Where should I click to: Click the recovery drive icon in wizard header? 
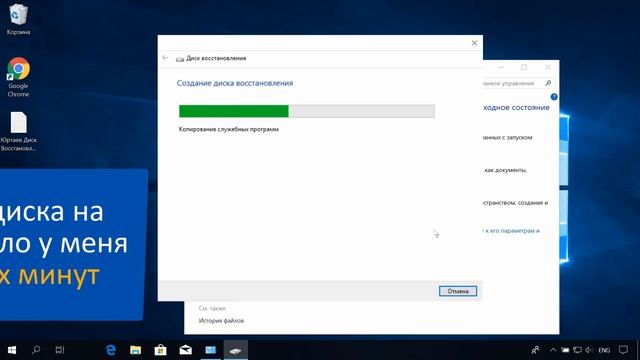pos(180,59)
